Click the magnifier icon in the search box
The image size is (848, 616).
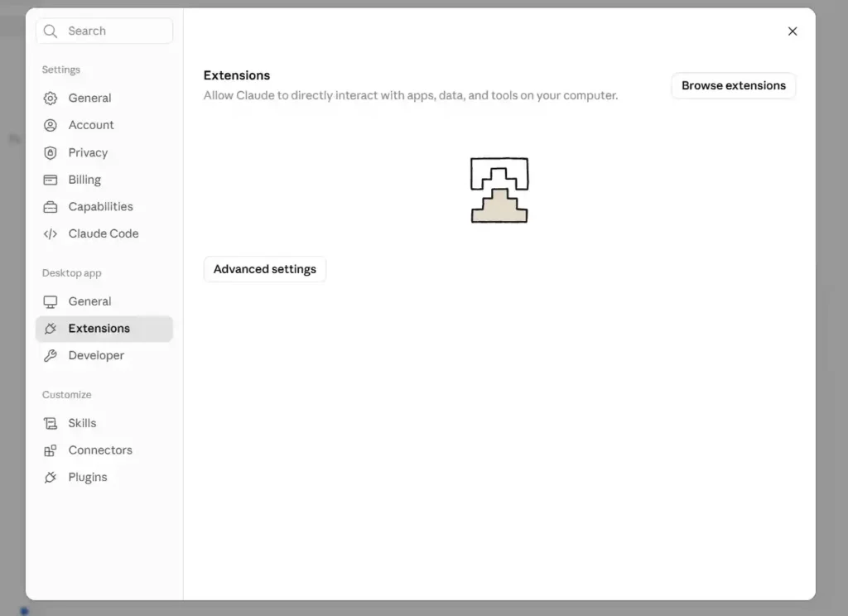(51, 31)
